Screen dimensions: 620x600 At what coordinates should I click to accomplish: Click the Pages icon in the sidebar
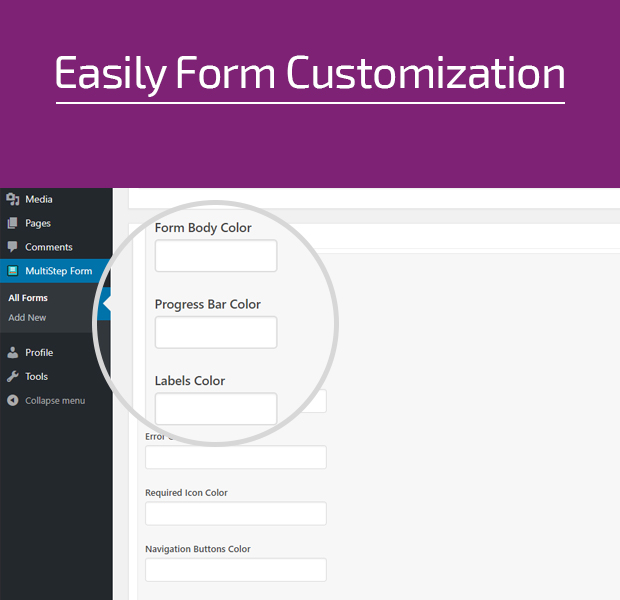pyautogui.click(x=13, y=223)
